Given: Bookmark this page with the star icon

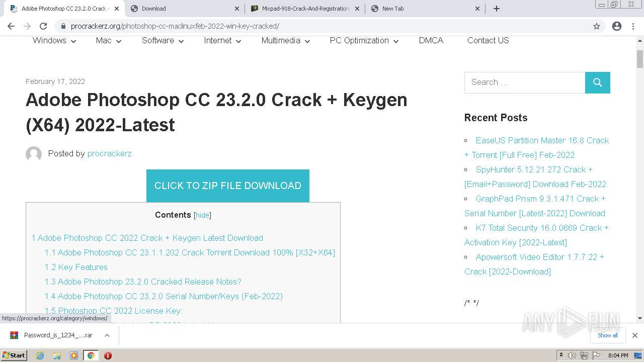Looking at the screenshot, I should point(597,26).
